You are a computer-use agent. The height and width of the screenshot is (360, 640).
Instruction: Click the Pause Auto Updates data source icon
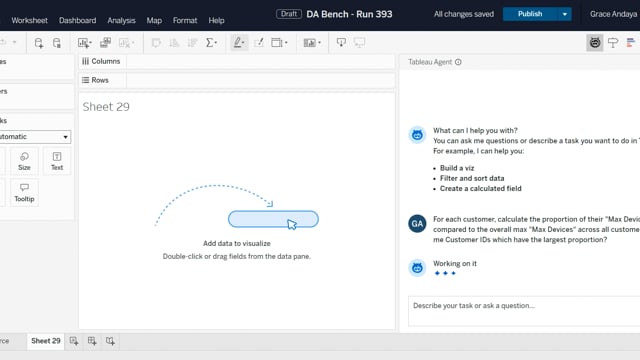[x=57, y=43]
